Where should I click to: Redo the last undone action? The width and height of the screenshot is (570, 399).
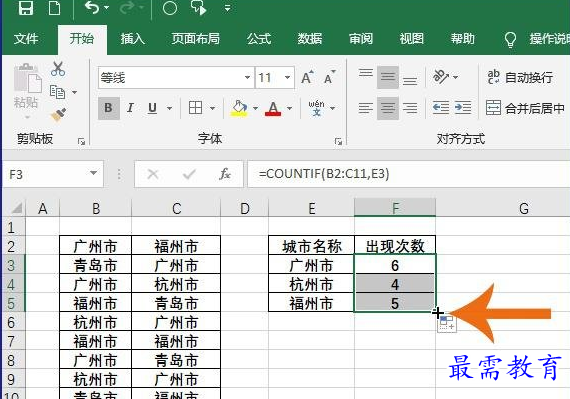click(x=127, y=8)
